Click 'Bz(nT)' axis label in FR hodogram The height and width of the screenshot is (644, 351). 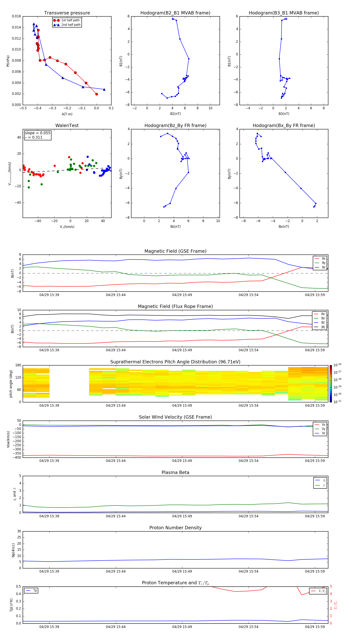click(175, 227)
